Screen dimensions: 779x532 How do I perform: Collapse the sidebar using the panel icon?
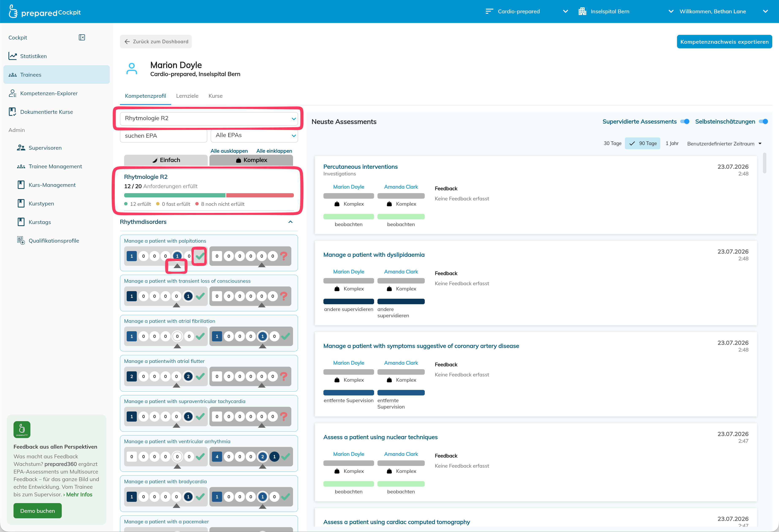(x=82, y=38)
